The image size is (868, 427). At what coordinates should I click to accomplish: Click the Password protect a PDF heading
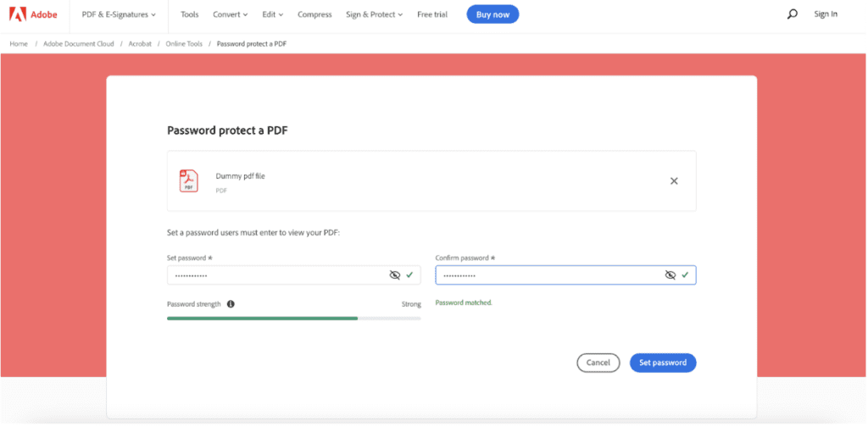pyautogui.click(x=227, y=131)
